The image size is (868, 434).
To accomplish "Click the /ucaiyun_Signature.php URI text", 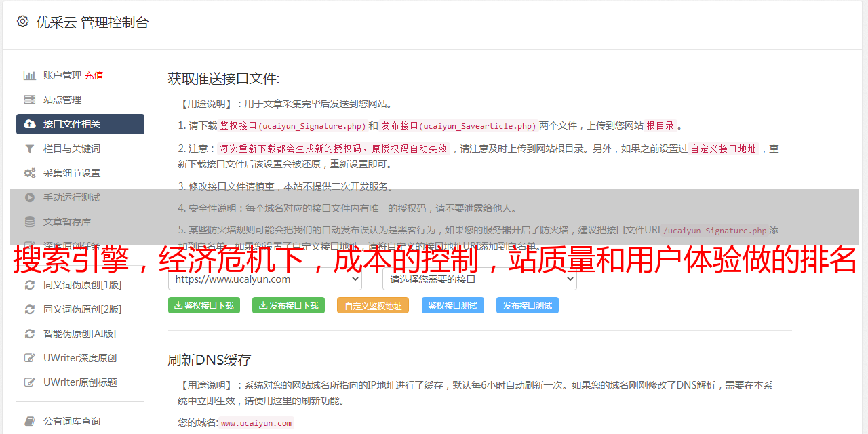I will pyautogui.click(x=715, y=231).
